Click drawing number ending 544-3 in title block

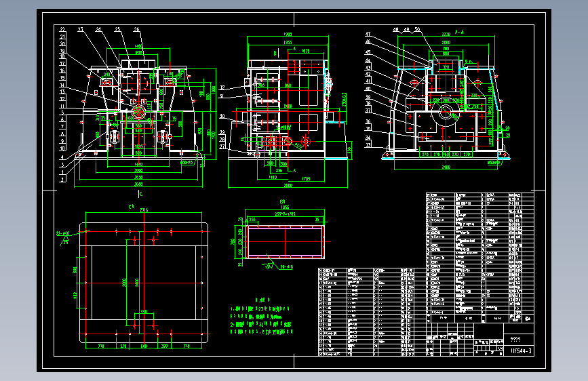[522, 351]
